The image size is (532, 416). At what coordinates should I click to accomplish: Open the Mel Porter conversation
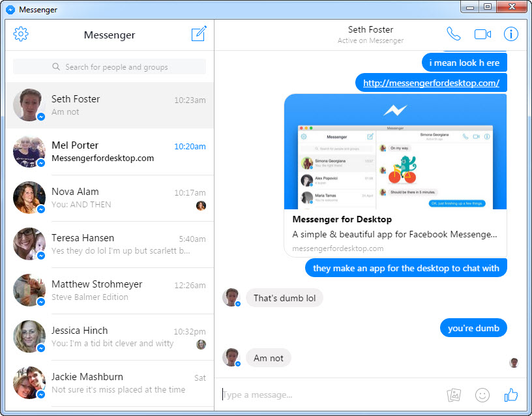click(110, 151)
